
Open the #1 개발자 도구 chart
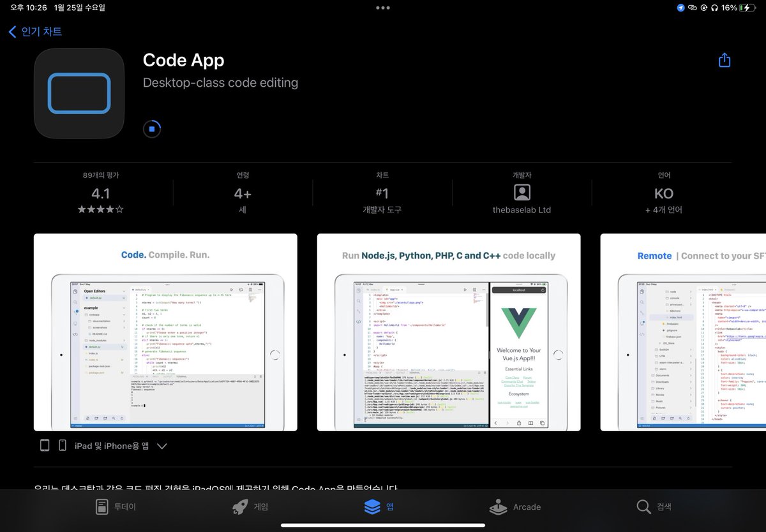pyautogui.click(x=382, y=192)
